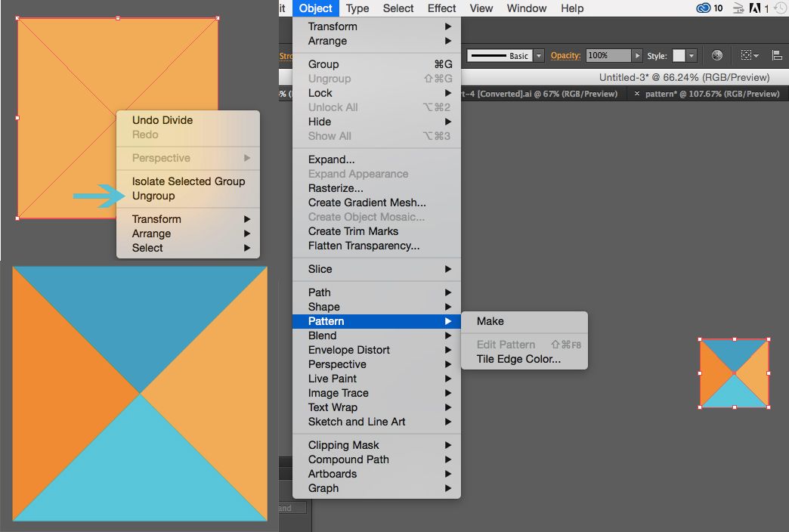Click the sync status icon in menu bar
The width and height of the screenshot is (789, 532).
pyautogui.click(x=780, y=8)
